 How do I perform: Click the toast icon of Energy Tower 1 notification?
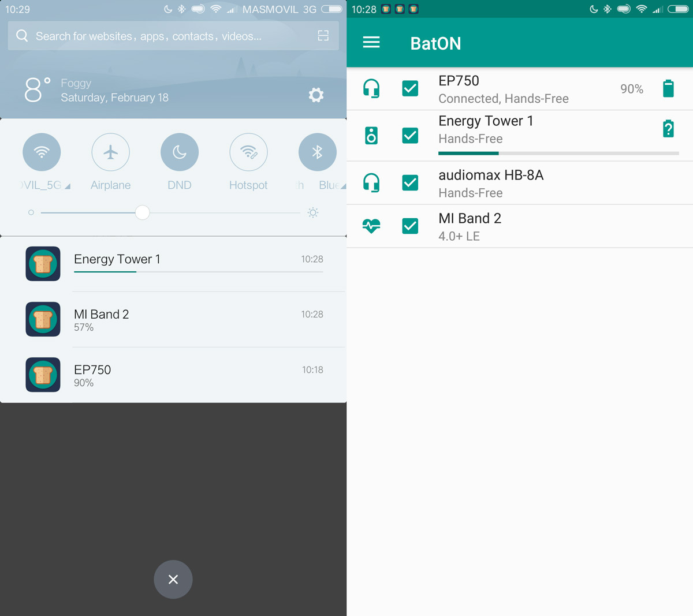[43, 264]
